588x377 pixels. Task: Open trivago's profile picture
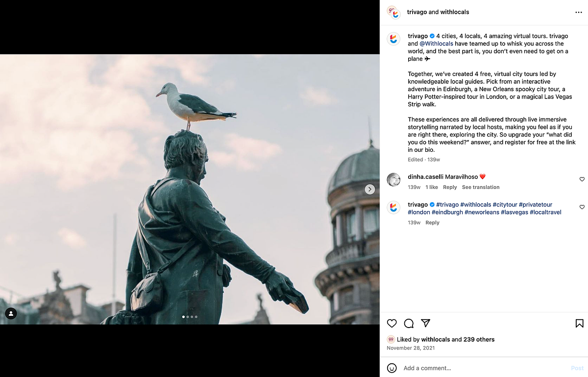[393, 39]
